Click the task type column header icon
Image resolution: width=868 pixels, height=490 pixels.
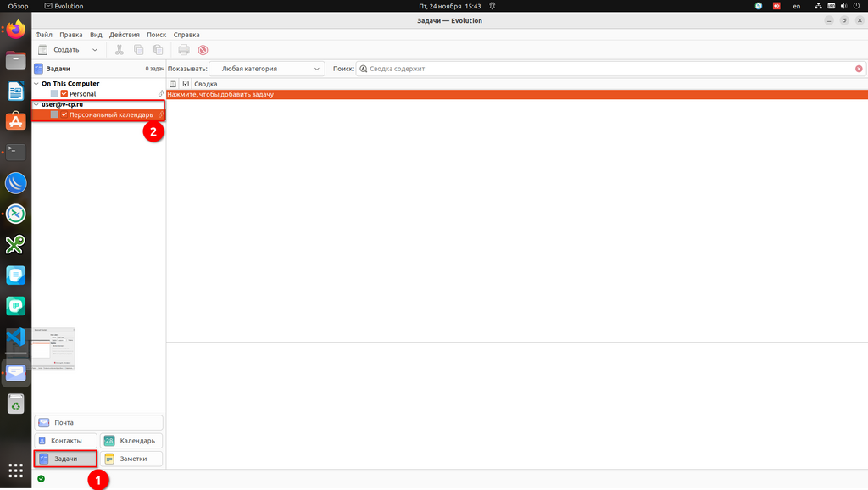click(x=174, y=84)
